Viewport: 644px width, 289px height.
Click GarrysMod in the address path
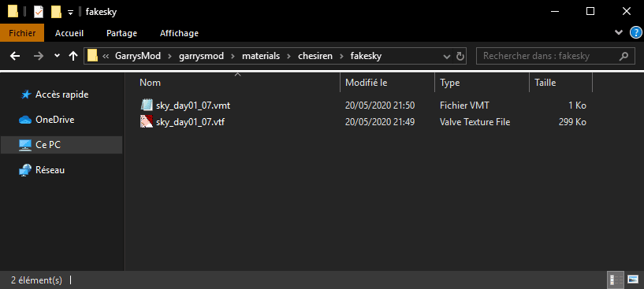(x=138, y=56)
